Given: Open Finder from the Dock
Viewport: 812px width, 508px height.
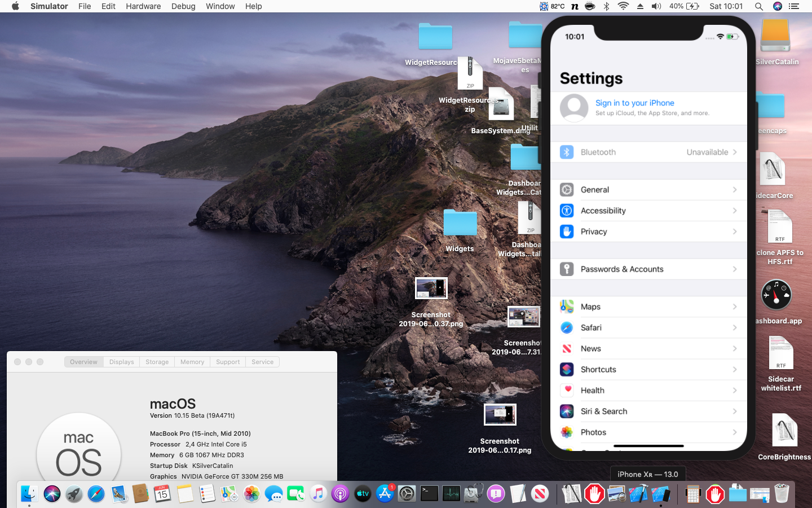Looking at the screenshot, I should click(x=29, y=494).
